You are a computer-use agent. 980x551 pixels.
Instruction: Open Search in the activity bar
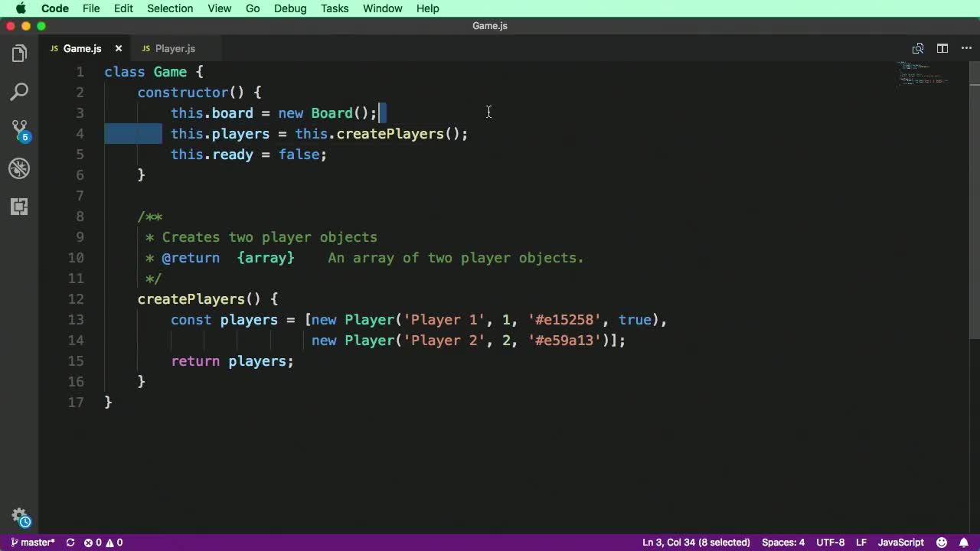[x=19, y=90]
